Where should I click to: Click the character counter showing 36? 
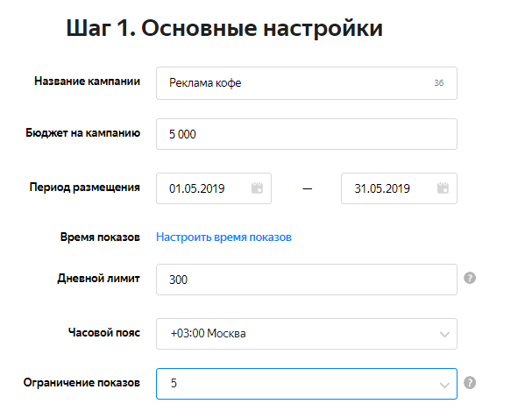point(438,83)
